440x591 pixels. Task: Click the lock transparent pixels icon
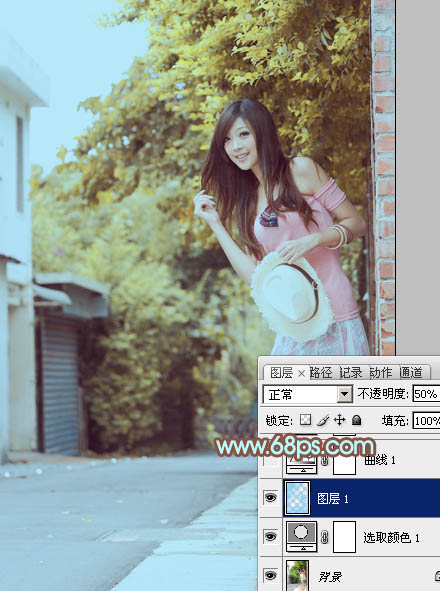pyautogui.click(x=305, y=420)
